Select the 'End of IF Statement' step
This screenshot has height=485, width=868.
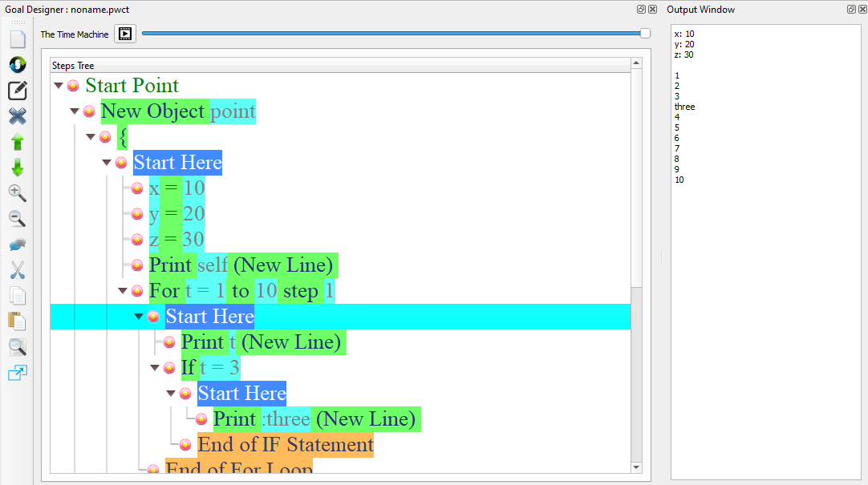click(285, 445)
